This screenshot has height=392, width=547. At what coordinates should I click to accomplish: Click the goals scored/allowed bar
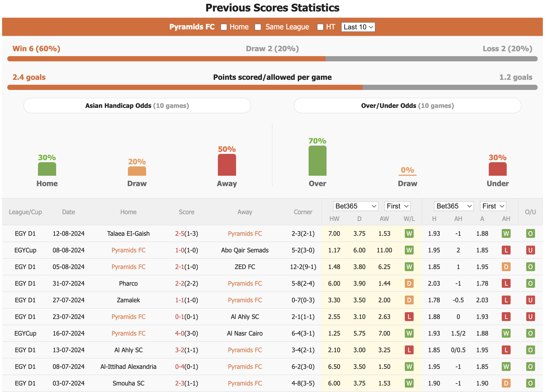click(272, 87)
